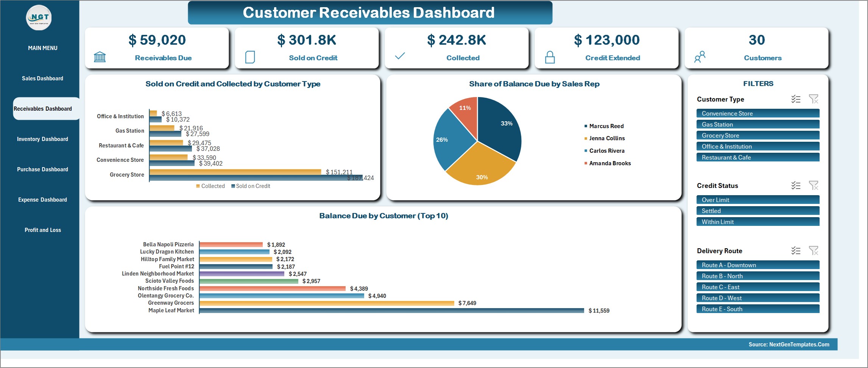Screen dimensions: 868x368
Task: Click the Amanda Brooks legend entry
Action: pos(608,163)
